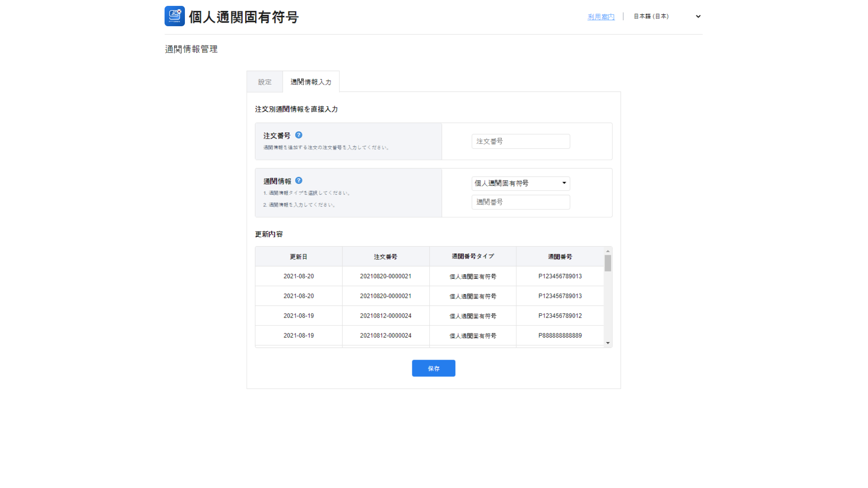
Task: Click the table scrollbar down arrow
Action: 608,343
